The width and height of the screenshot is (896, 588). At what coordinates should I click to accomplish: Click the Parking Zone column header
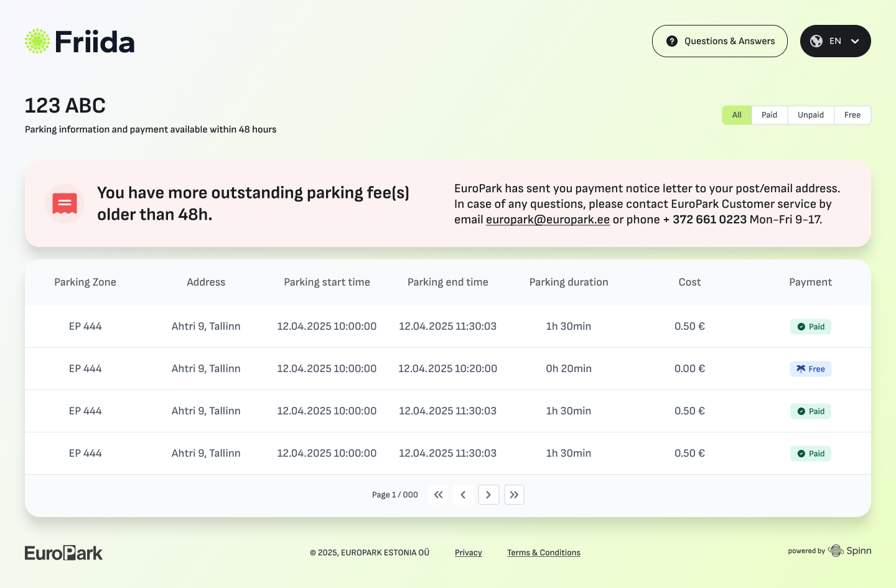pyautogui.click(x=85, y=282)
